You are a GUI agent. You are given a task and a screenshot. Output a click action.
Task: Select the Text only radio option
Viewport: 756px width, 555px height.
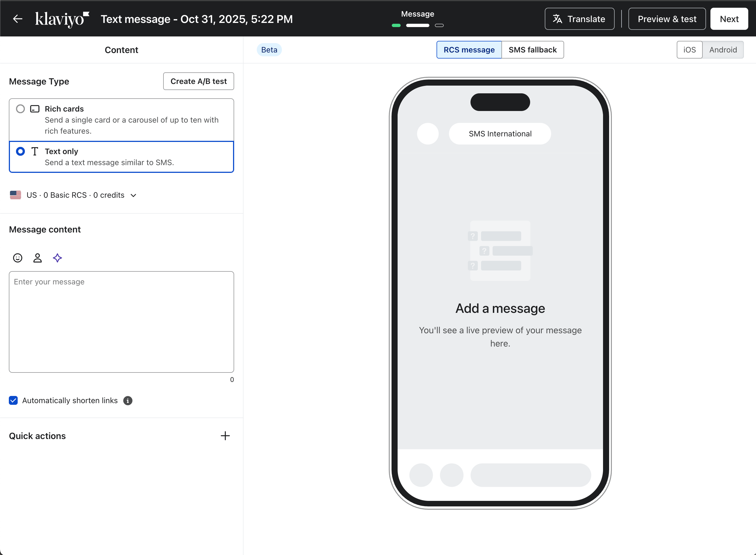(20, 152)
